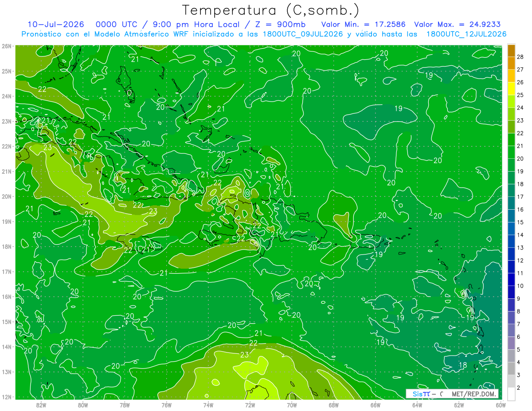Click the deep blue swatch between 10 and 11
Image resolution: width=532 pixels, height=411 pixels.
coord(511,279)
